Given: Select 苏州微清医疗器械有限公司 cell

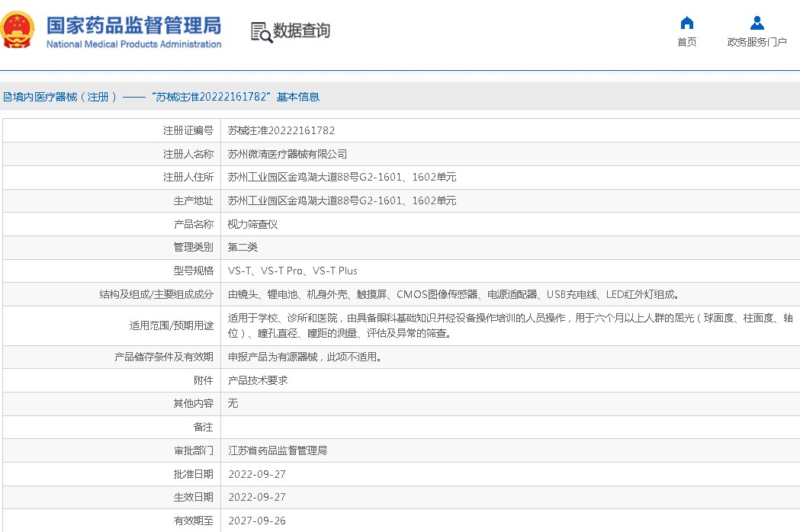Looking at the screenshot, I should click(288, 154).
